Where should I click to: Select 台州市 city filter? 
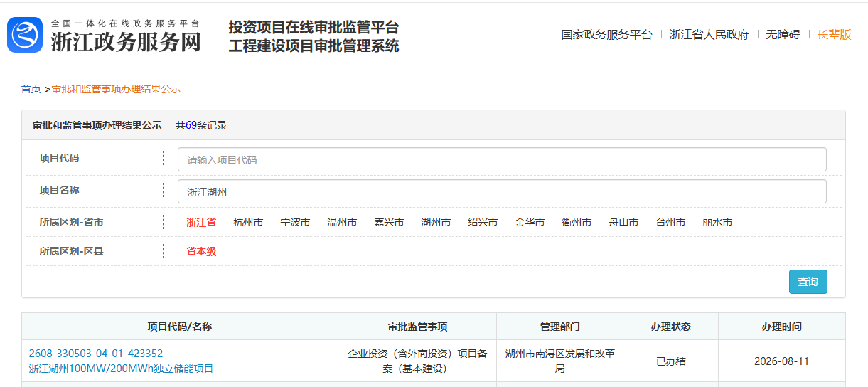click(x=670, y=222)
